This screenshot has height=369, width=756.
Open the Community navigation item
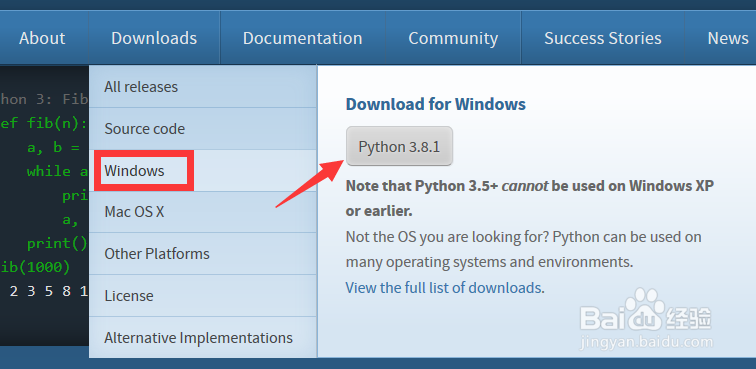[453, 38]
